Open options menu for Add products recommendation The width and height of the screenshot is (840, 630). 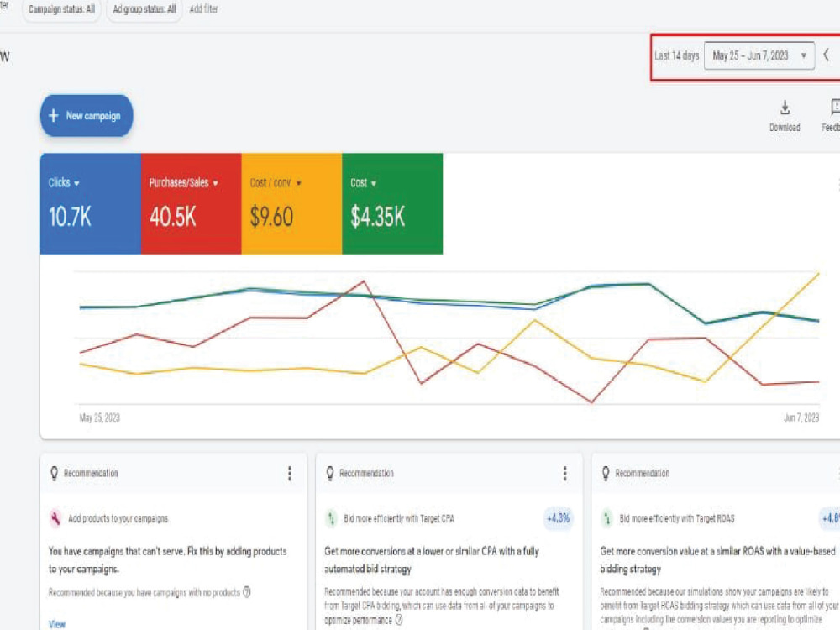click(x=290, y=473)
